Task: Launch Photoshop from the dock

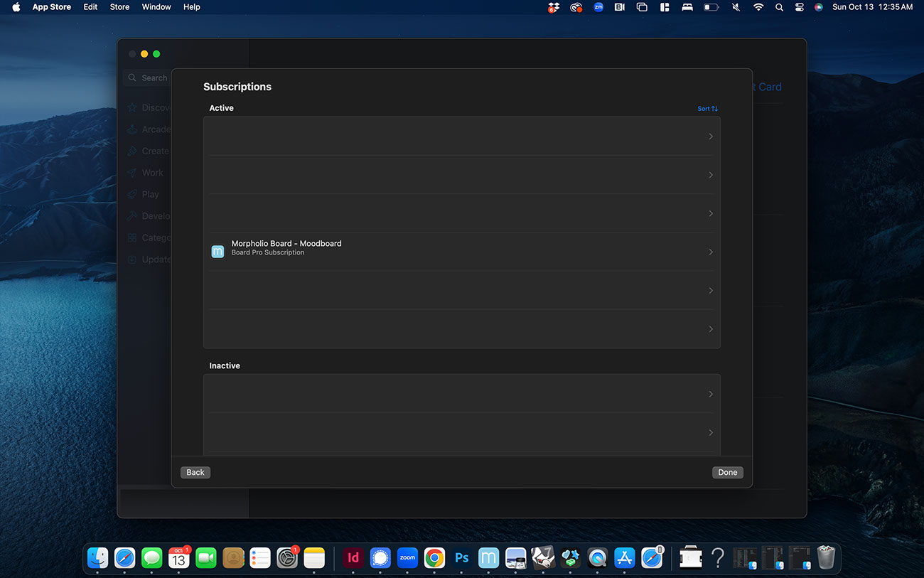Action: click(x=462, y=558)
